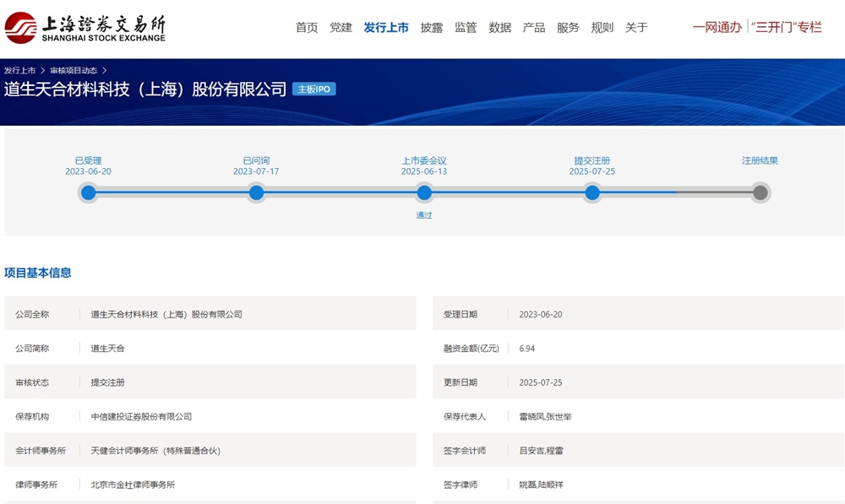Select the 发行上市 navigation tab
This screenshot has height=504, width=845.
[386, 28]
